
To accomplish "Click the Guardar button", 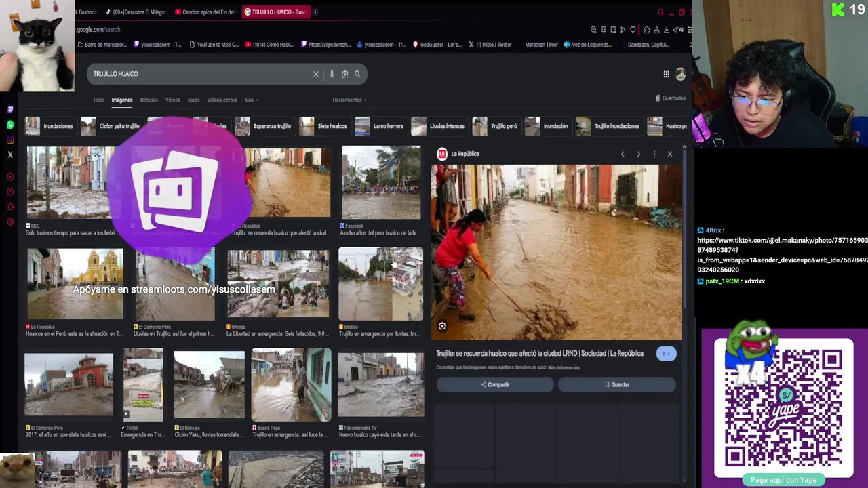I will (616, 384).
